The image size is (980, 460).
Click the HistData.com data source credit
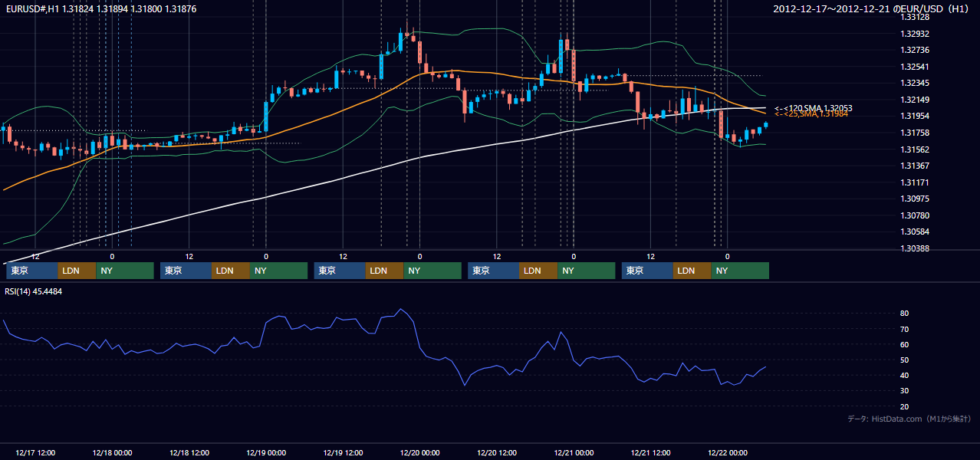point(909,419)
